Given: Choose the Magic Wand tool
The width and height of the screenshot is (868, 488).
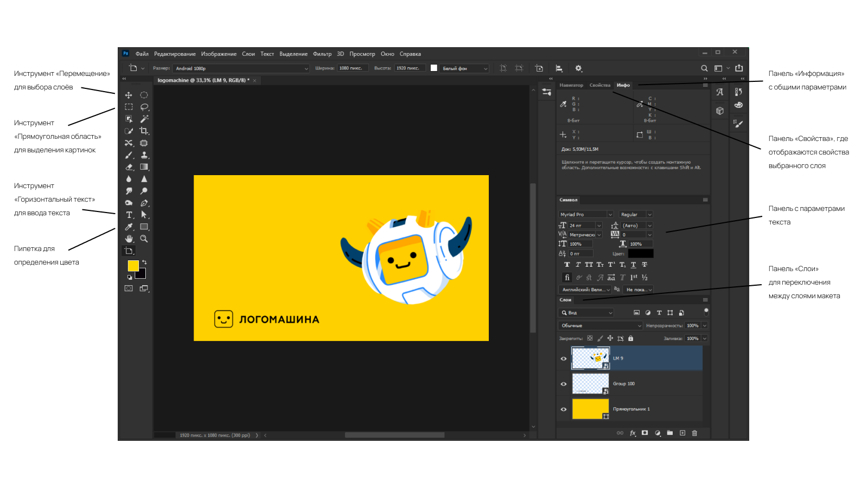Looking at the screenshot, I should tap(144, 119).
